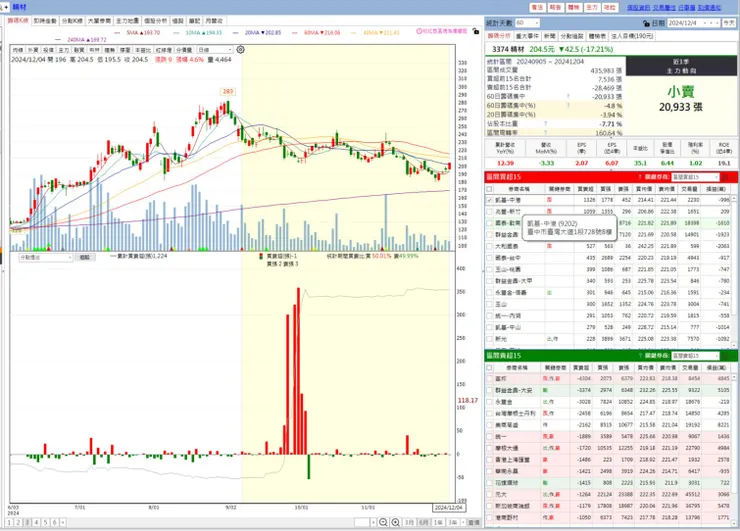740x531 pixels.
Task: Click help icon next to 佔股本比重
Action: pos(545,124)
